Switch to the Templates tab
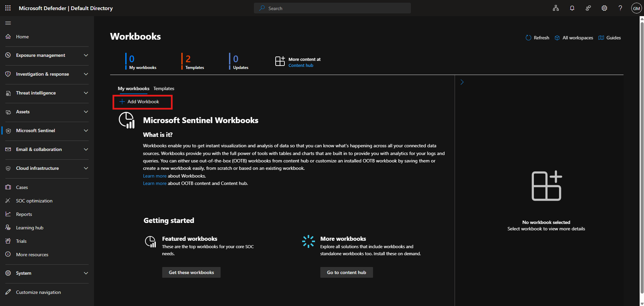The height and width of the screenshot is (306, 644). (164, 89)
